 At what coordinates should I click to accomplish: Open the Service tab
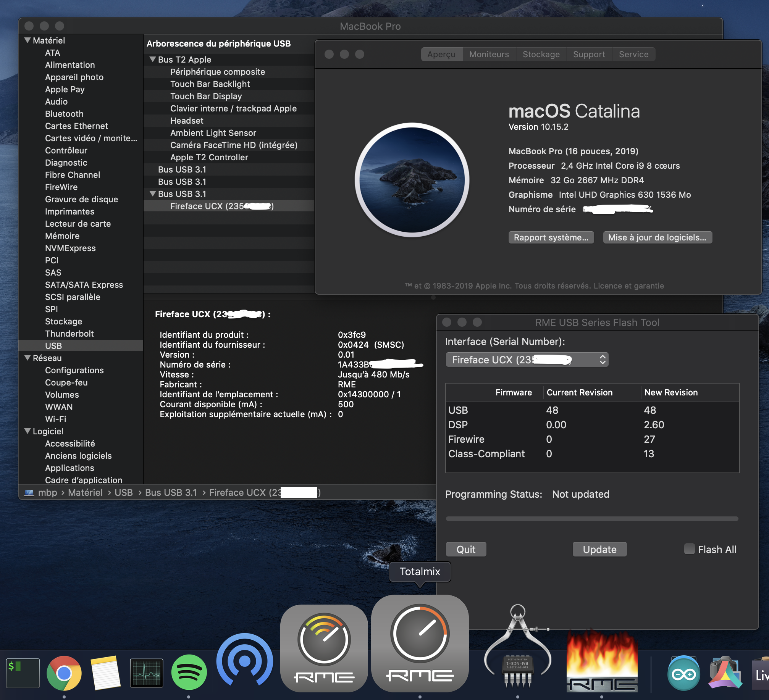pos(634,54)
